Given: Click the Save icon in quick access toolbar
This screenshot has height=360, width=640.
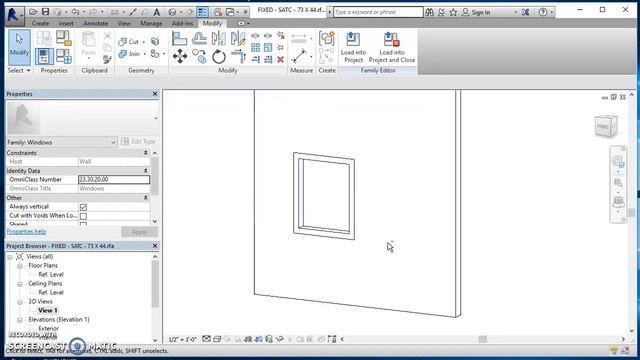Looking at the screenshot, I should coord(46,12).
